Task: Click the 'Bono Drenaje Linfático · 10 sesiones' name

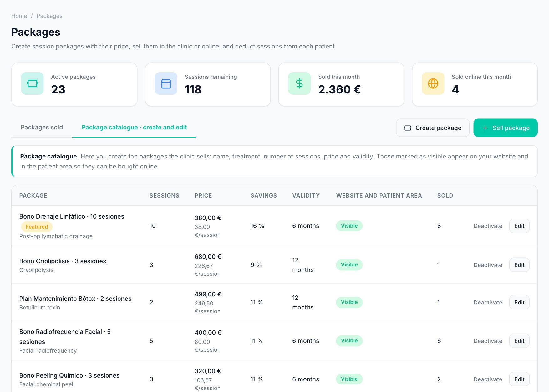Action: click(72, 216)
